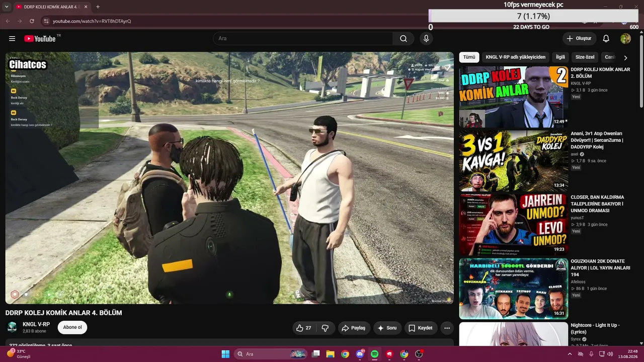
Task: Open Spotify from the taskbar
Action: [x=374, y=354]
